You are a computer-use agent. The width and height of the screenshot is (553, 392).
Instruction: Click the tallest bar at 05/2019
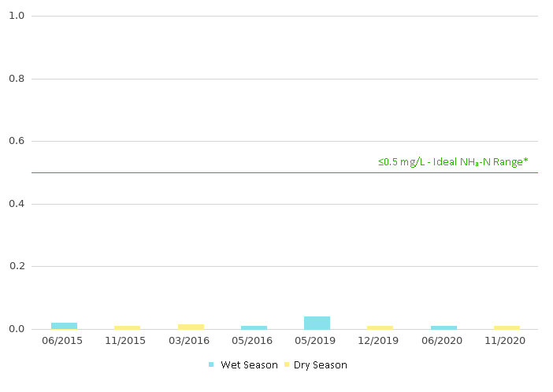pyautogui.click(x=317, y=323)
